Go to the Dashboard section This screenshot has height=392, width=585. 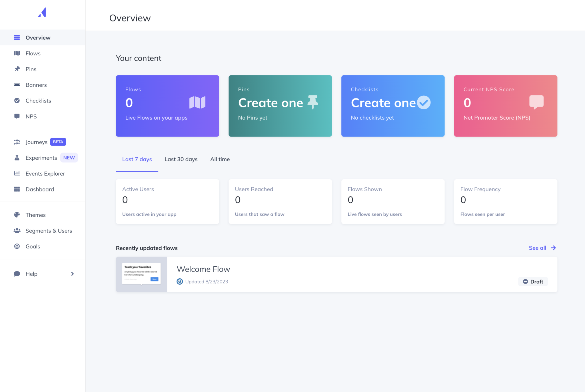click(x=40, y=189)
